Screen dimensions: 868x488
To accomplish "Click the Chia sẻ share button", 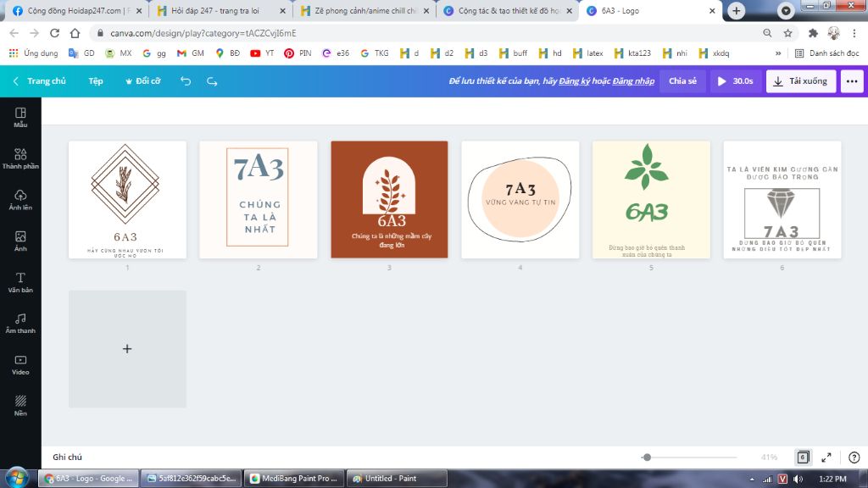I will (682, 80).
